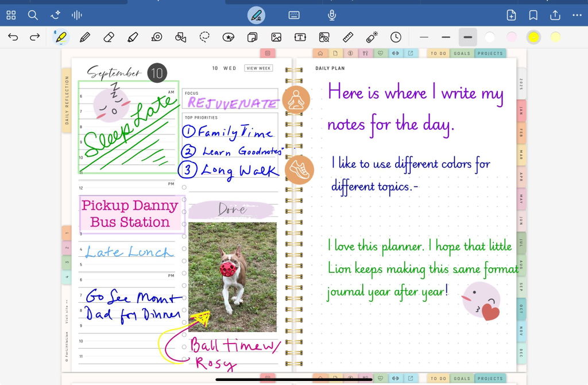Open the dollar finance planner tab
588x385 pixels.
tap(350, 53)
